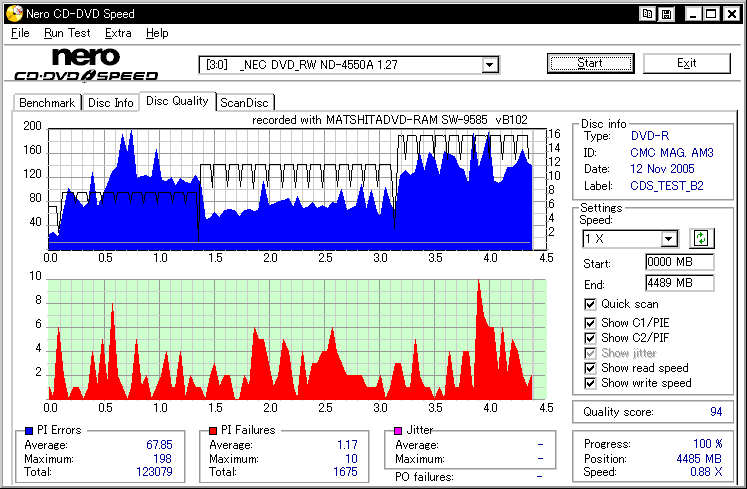Click the PO failures label
Image resolution: width=747 pixels, height=489 pixels.
[424, 477]
